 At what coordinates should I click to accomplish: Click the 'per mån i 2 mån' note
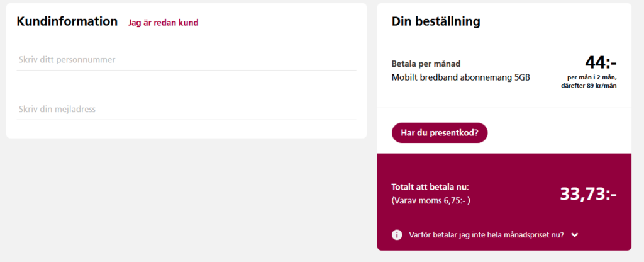pyautogui.click(x=592, y=77)
